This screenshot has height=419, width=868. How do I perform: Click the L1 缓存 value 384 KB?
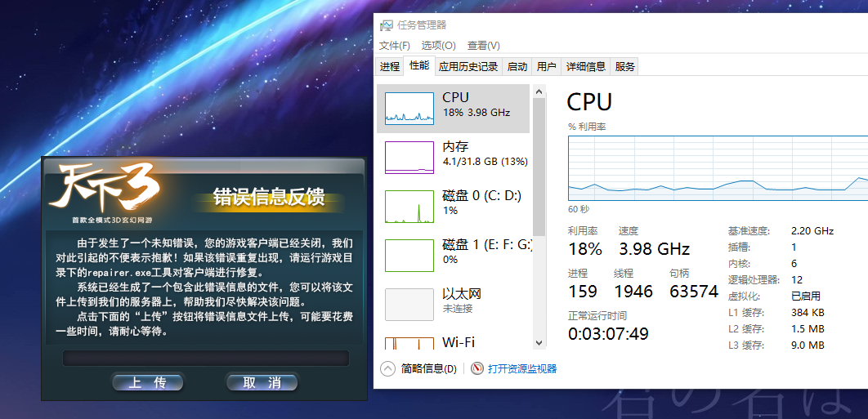tap(808, 312)
